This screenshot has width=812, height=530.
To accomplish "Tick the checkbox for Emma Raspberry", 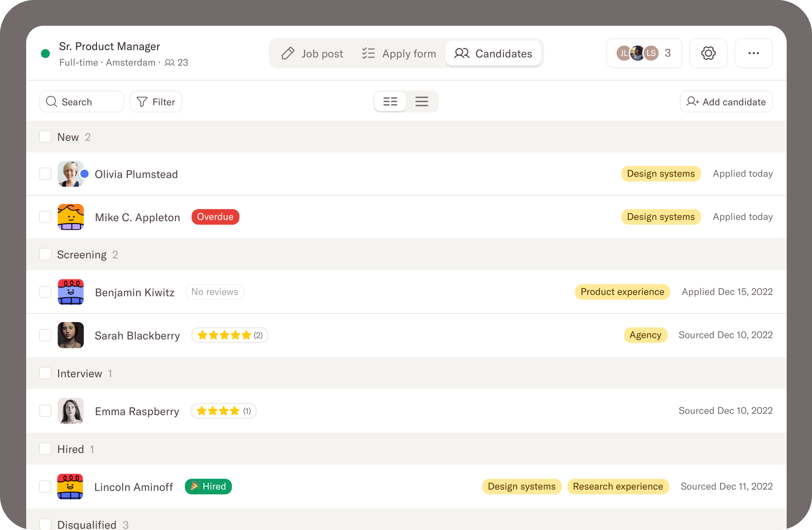I will 45,411.
